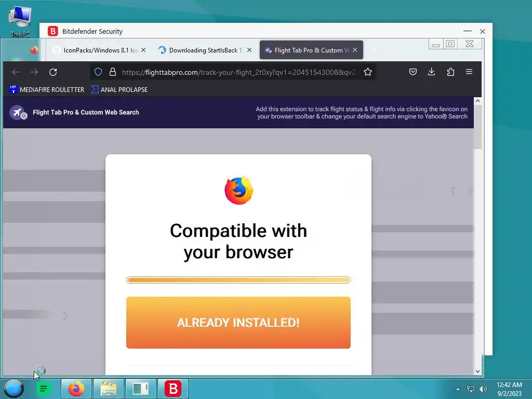Viewport: 532px width, 399px height.
Task: Open the volume speaker tray icon
Action: click(483, 389)
